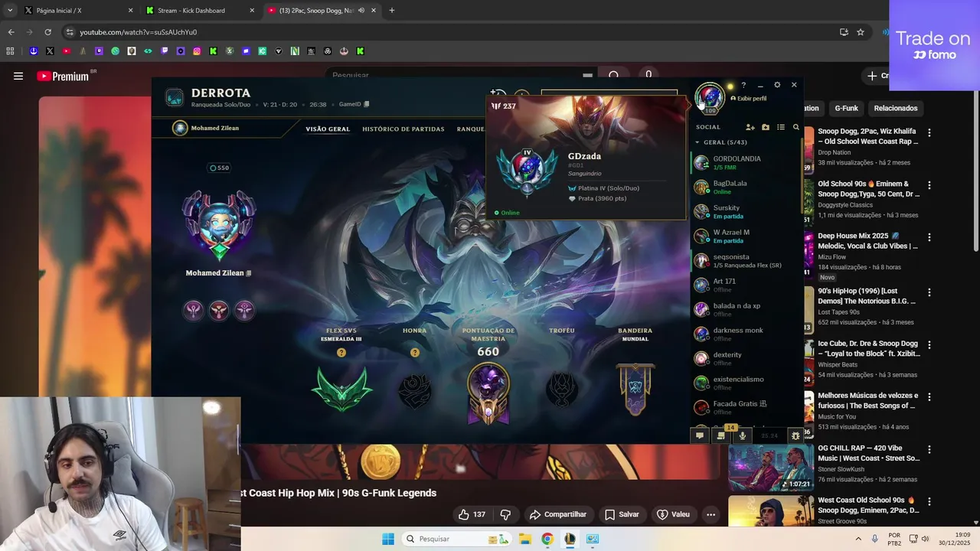Open options for Snoop Dogg, 2Pac, Wiz Khalifa video
This screenshot has height=551, width=980.
pos(929,132)
